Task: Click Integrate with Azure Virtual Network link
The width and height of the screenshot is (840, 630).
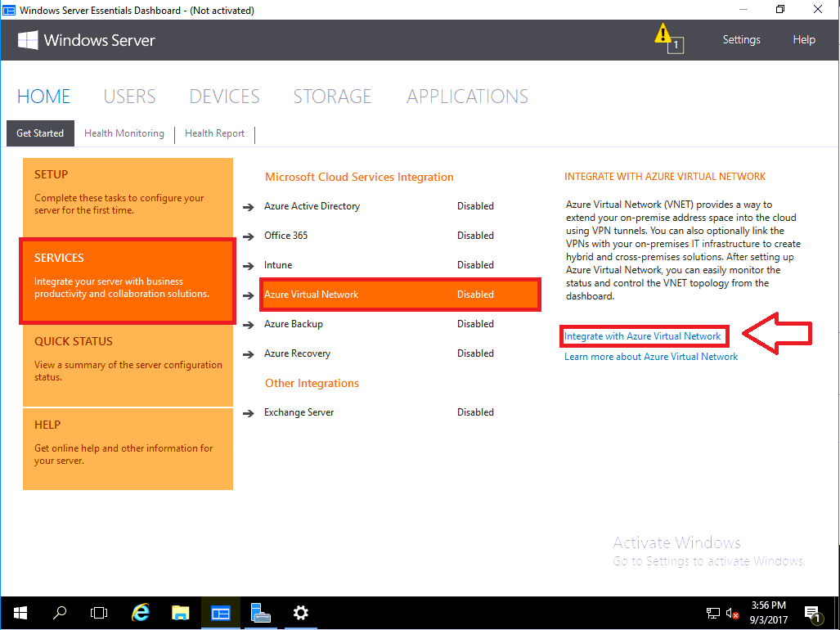Action: 642,336
